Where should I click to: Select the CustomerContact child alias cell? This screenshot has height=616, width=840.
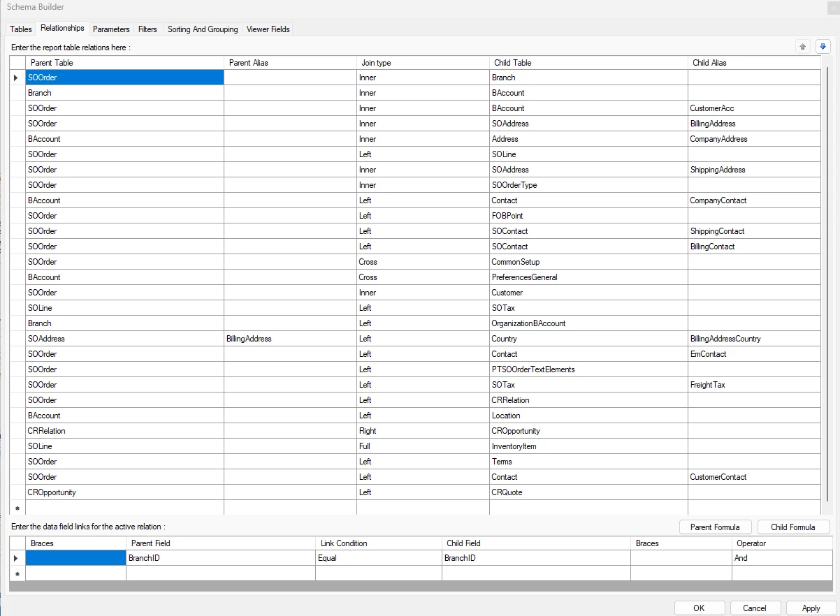pos(754,477)
